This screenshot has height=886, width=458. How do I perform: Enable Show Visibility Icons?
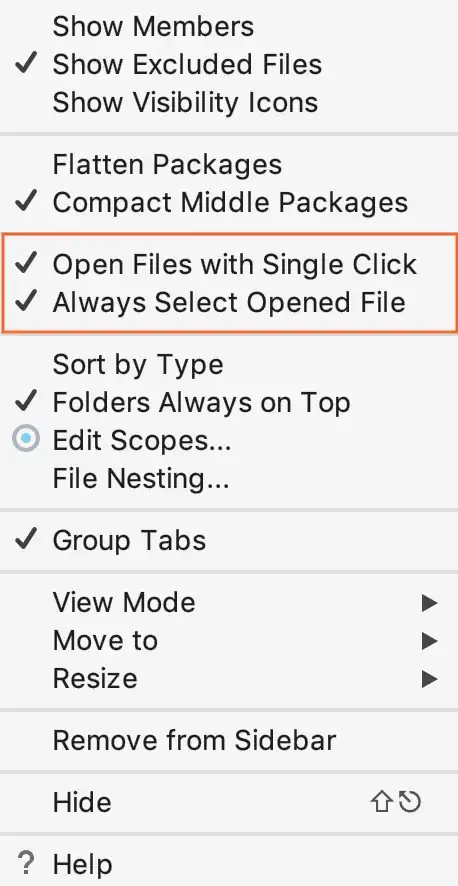[x=229, y=102]
